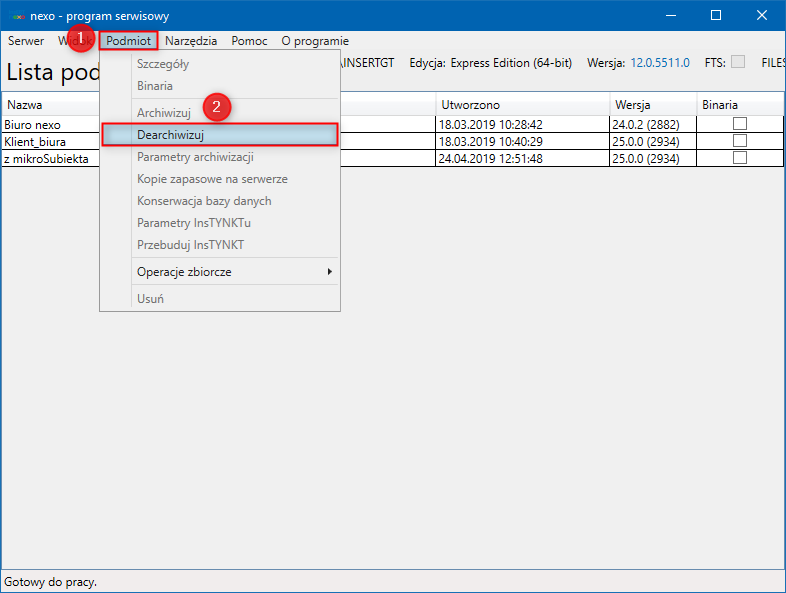Screen dimensions: 786x593
Task: Toggle Binaria checkbox for Biuro nexo row
Action: pyautogui.click(x=740, y=124)
